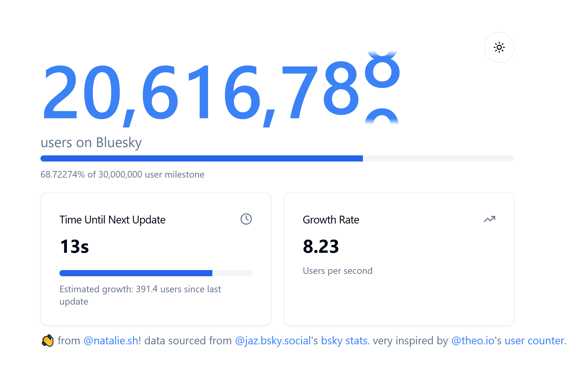Click the waving hand emoji

coord(47,341)
